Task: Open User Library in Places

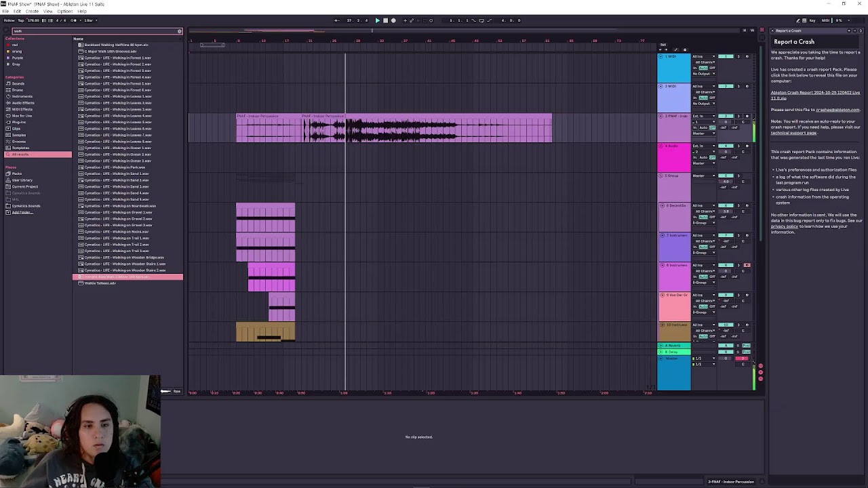Action: coord(22,180)
